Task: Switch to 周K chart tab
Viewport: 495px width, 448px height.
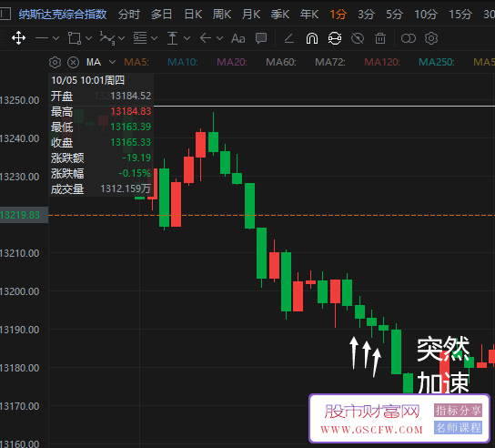Action: pos(222,15)
